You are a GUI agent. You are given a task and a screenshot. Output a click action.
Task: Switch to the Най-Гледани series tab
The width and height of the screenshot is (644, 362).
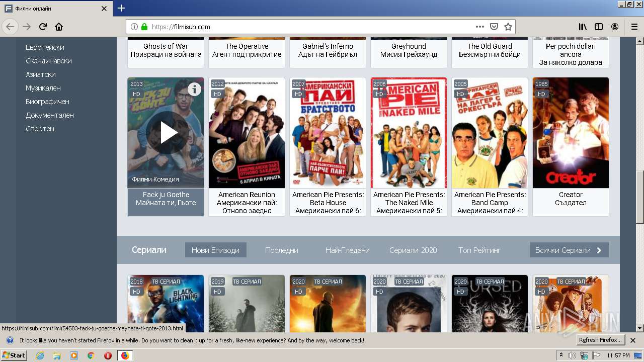(347, 250)
